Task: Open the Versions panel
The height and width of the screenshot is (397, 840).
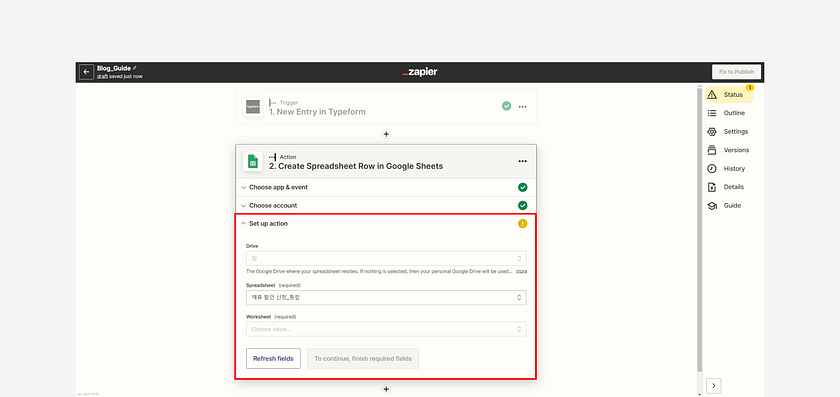Action: click(729, 150)
